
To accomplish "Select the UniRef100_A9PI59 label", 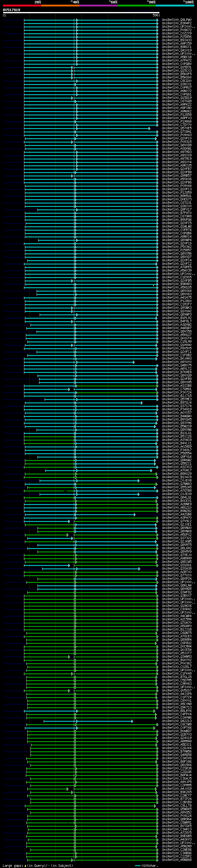I will pos(177,43).
